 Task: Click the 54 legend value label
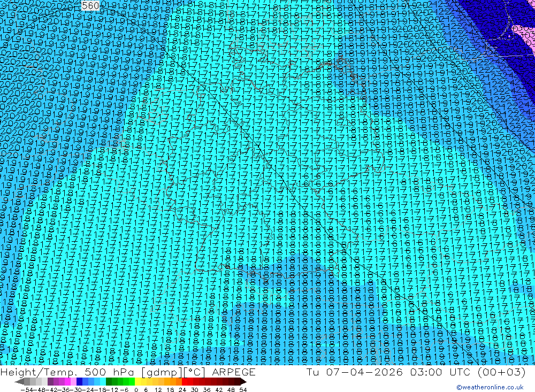click(243, 390)
